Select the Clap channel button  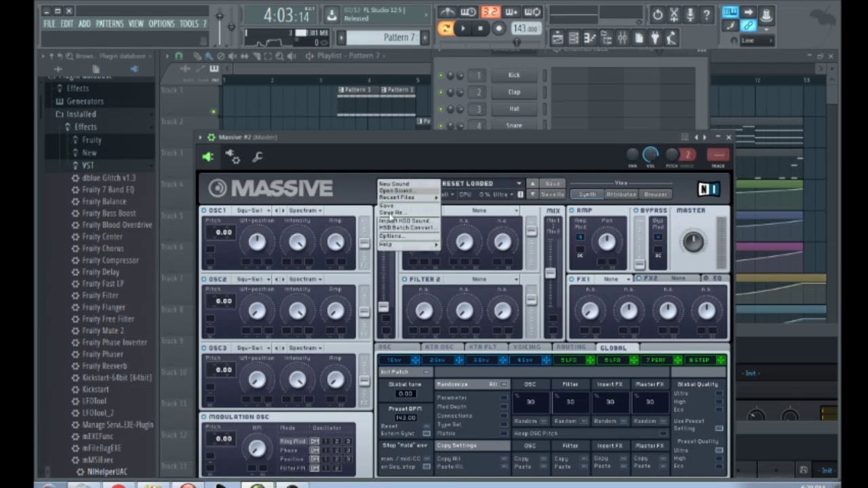tap(514, 92)
